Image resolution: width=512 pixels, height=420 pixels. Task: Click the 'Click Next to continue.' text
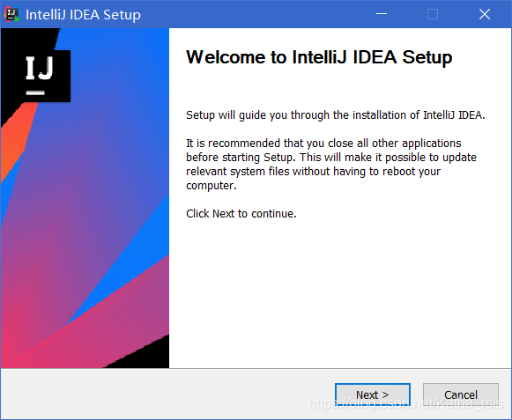(241, 214)
